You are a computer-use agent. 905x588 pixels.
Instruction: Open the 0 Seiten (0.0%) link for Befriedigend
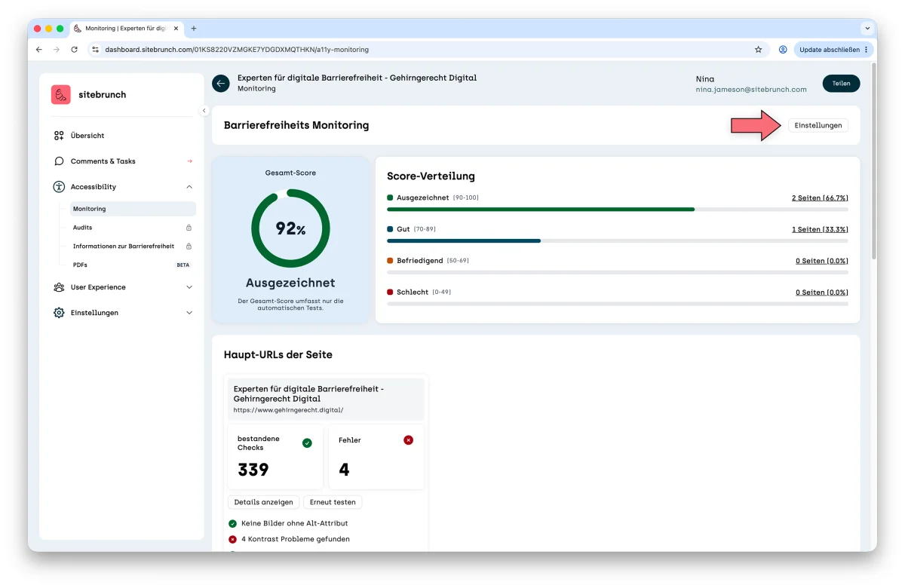coord(822,261)
